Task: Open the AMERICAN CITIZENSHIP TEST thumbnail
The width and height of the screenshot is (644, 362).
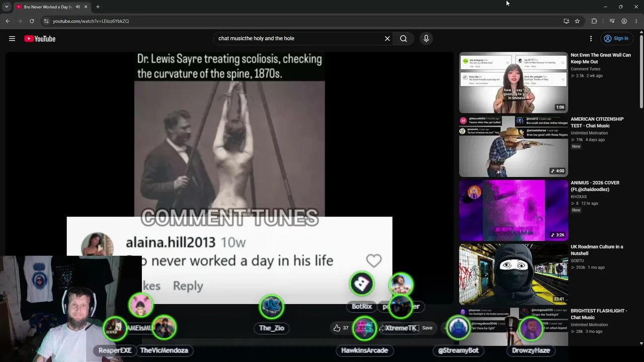Action: point(513,146)
